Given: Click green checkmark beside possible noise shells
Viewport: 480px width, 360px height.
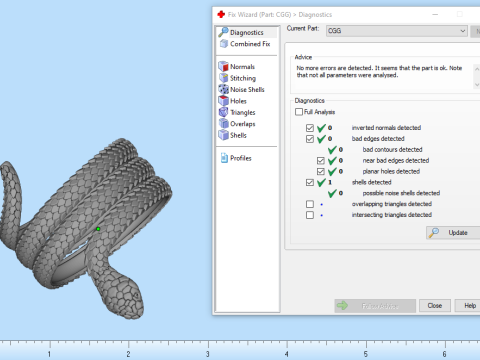Looking at the screenshot, I should click(332, 193).
